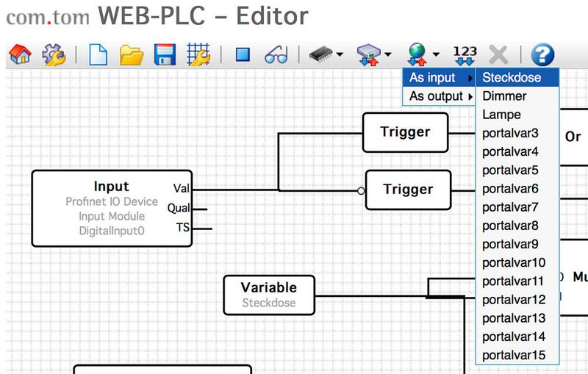
Task: Insert constant with 123 icon
Action: coord(465,55)
